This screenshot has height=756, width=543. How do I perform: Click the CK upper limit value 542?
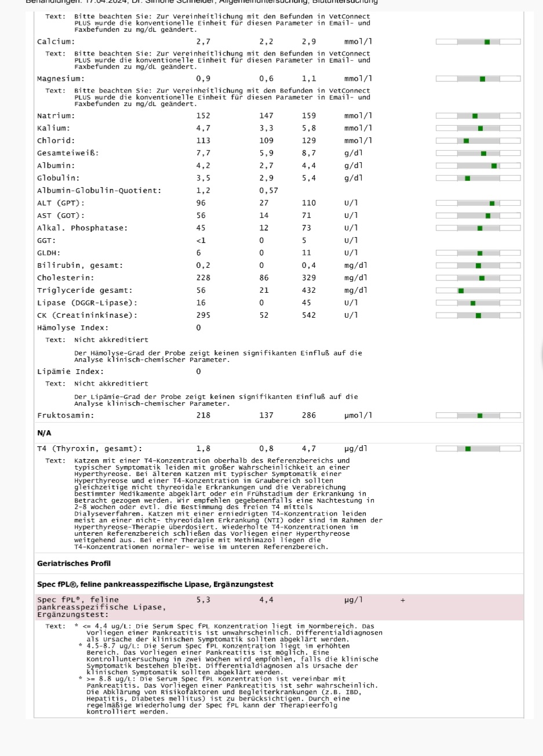pyautogui.click(x=309, y=315)
